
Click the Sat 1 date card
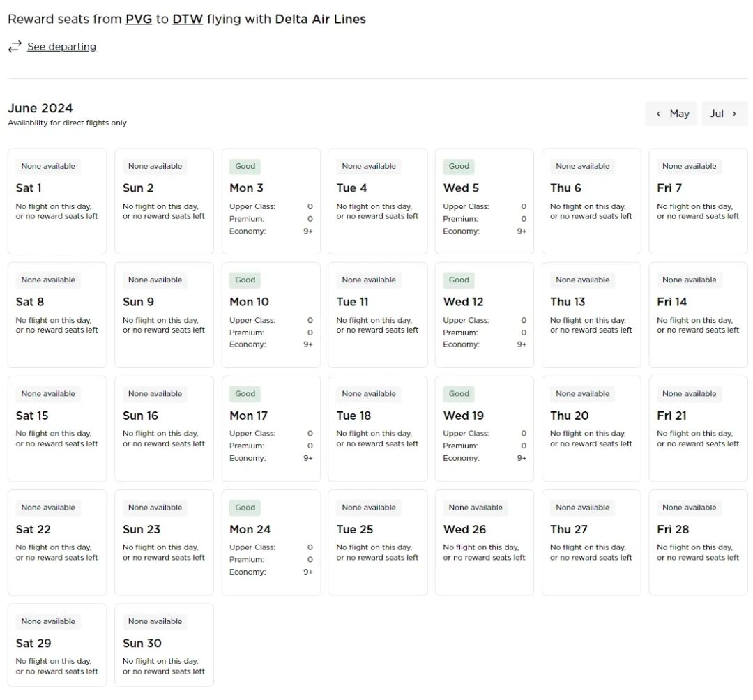(x=57, y=201)
